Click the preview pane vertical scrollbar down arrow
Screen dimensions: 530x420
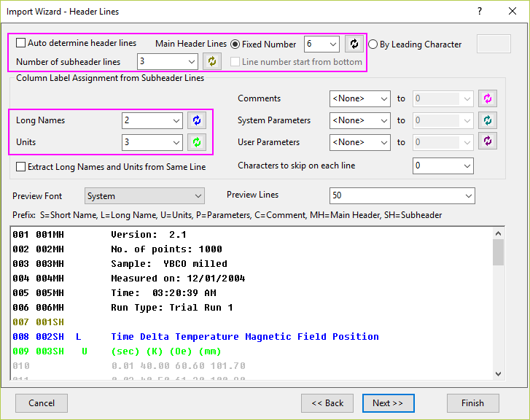499,373
